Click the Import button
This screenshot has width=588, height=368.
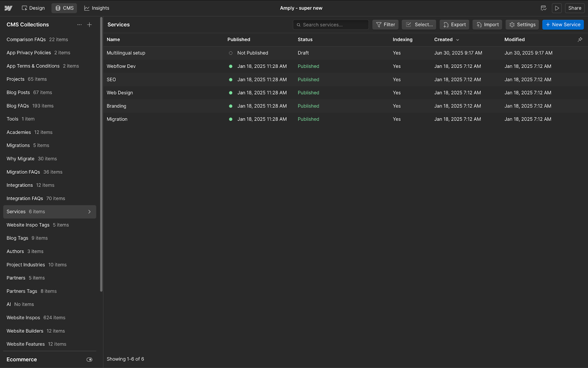487,25
